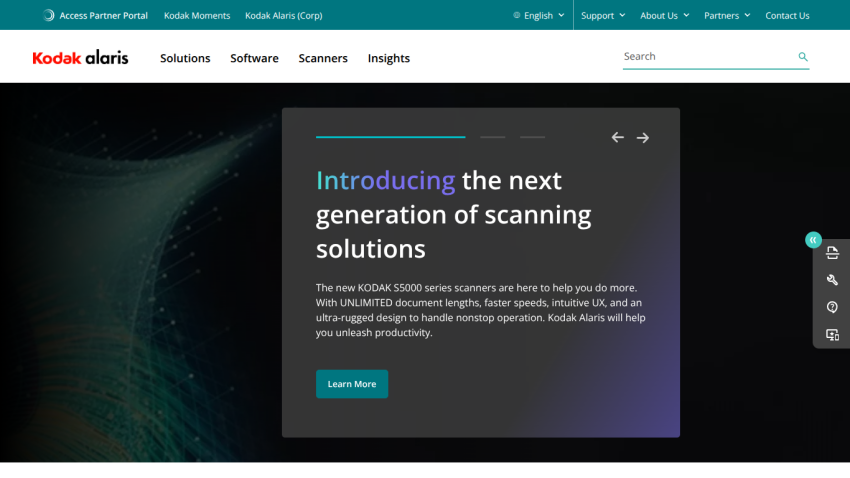Go to previous carousel slide arrow
This screenshot has height=478, width=850.
[617, 137]
